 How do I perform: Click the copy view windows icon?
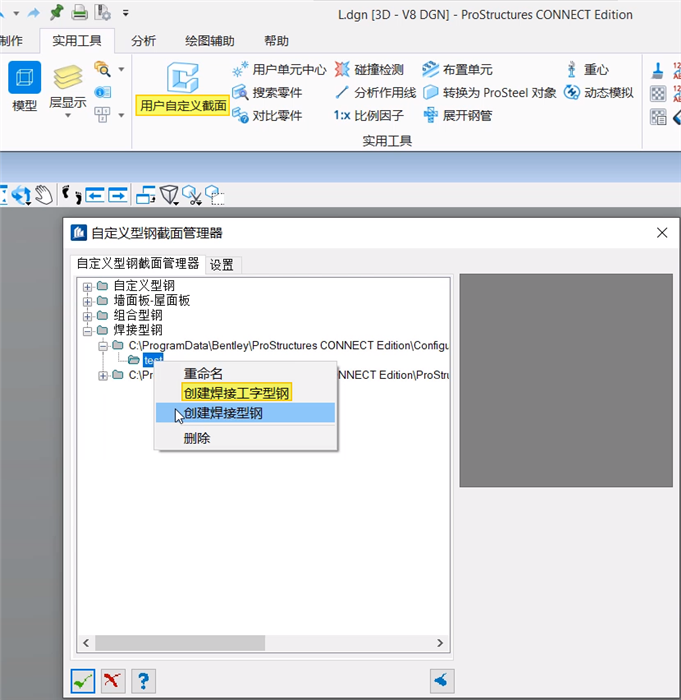pos(146,195)
